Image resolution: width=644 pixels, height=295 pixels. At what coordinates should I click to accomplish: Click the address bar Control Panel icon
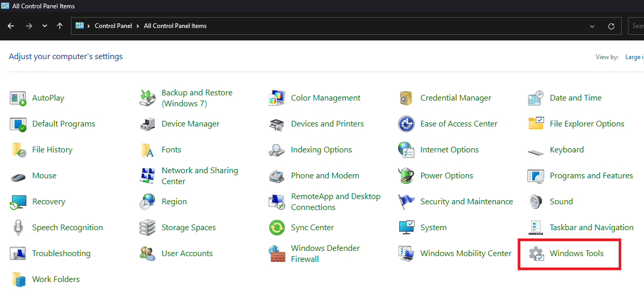(x=80, y=25)
